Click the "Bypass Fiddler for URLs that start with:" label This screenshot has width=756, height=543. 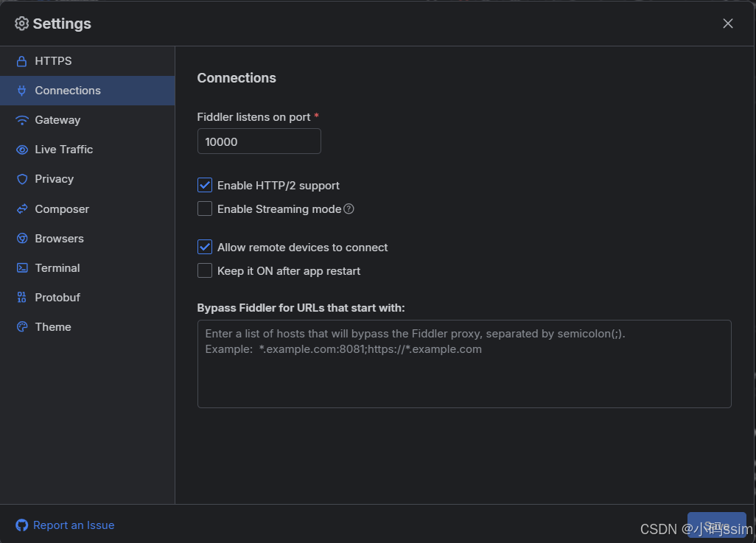click(x=301, y=308)
